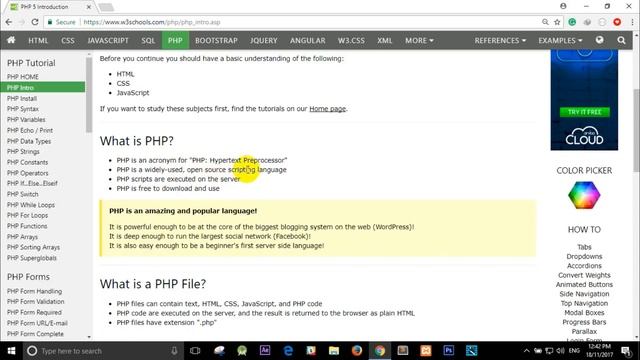
Task: Click Cortana microphone icon
Action: click(174, 351)
